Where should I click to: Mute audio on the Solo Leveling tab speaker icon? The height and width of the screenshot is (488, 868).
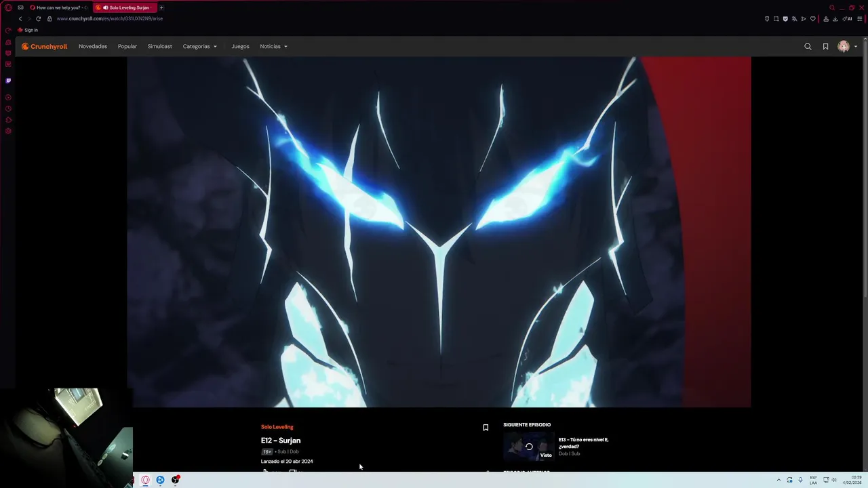pos(105,7)
